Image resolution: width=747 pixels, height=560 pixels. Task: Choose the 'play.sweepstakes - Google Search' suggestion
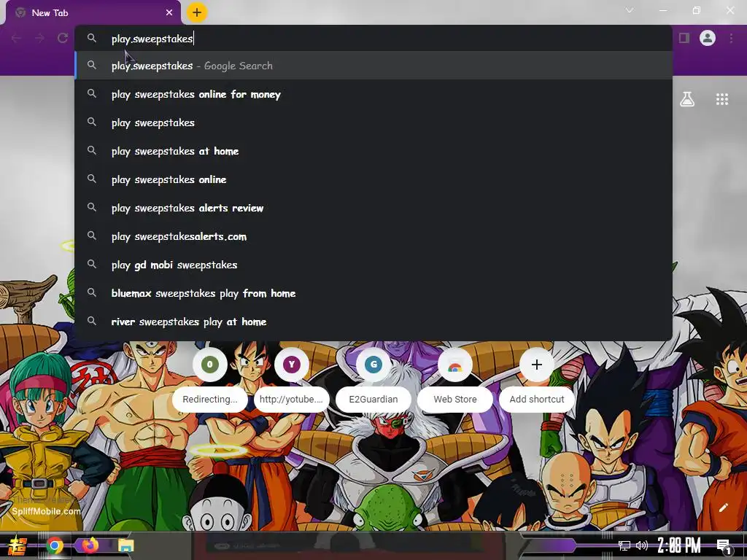point(373,65)
